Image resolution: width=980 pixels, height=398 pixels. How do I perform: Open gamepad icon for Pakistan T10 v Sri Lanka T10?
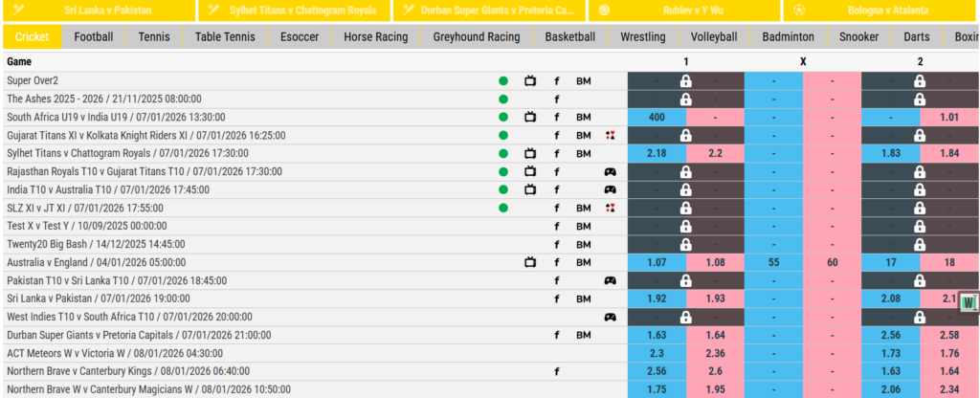click(610, 280)
